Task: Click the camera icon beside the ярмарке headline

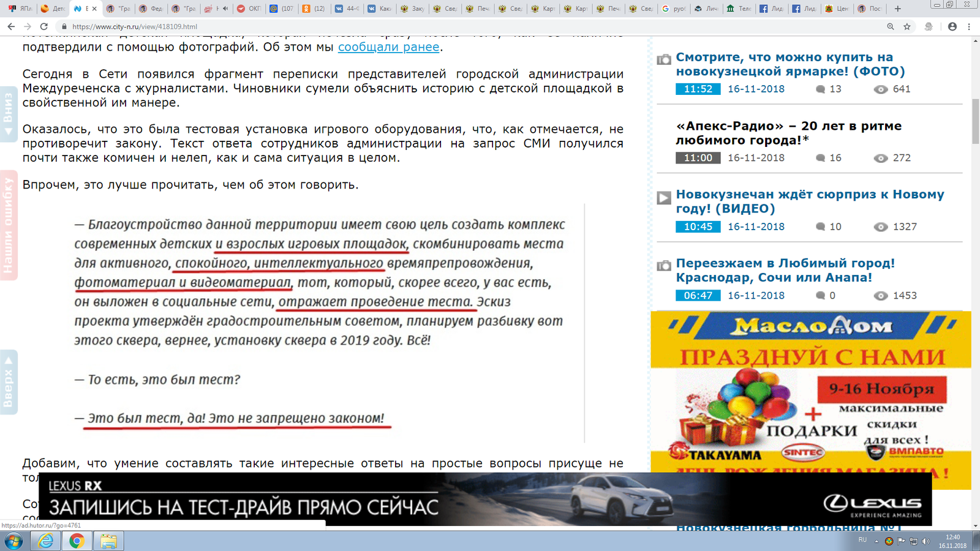Action: pos(664,59)
